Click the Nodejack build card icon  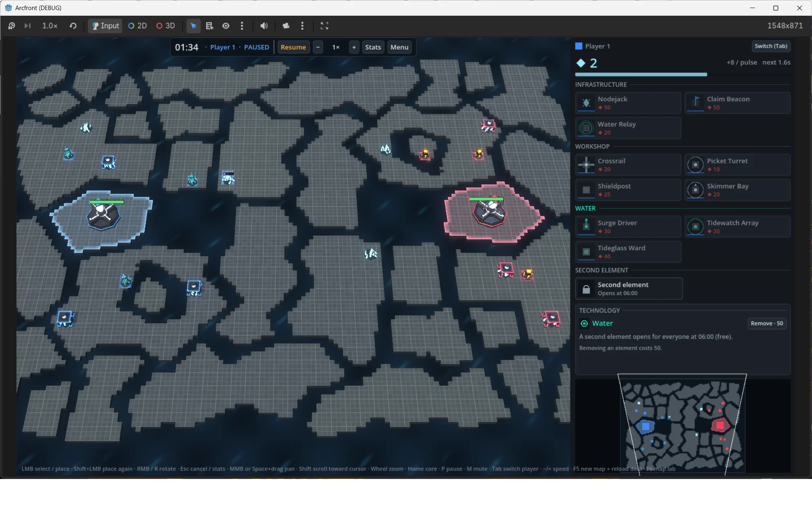coord(586,103)
